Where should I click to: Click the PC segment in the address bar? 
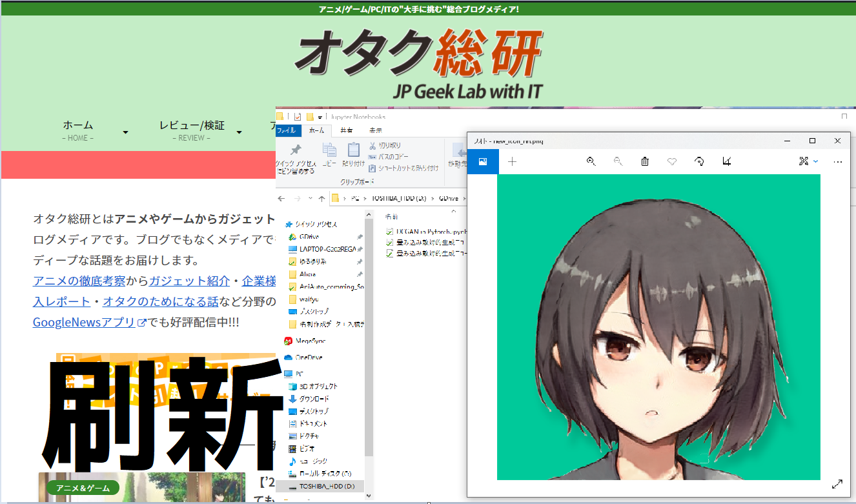356,199
